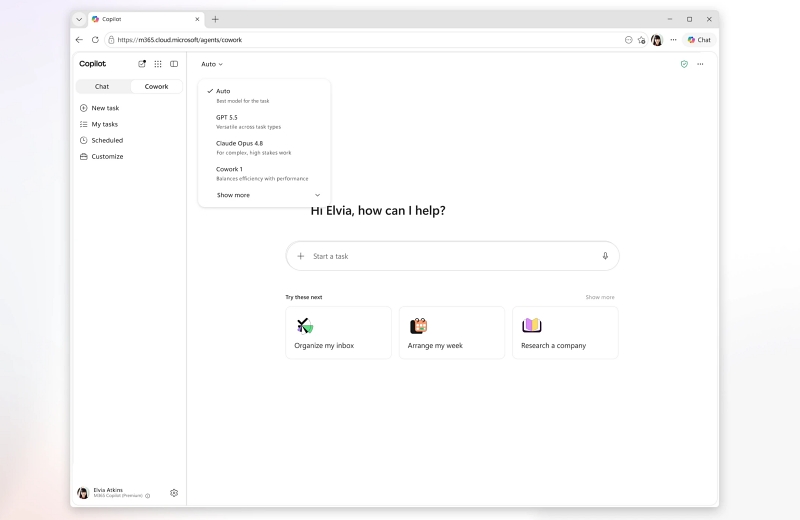
Task: Open settings gear near Elvia Atkins
Action: (174, 493)
